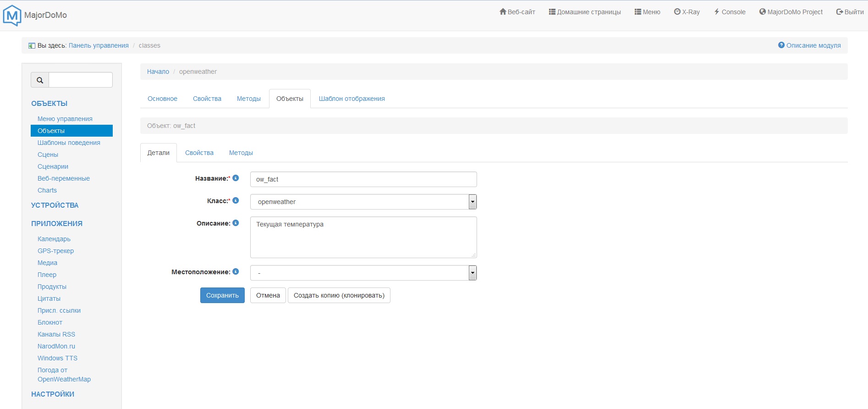
Task: Switch to the Шаблон отображения tab
Action: pyautogui.click(x=352, y=99)
